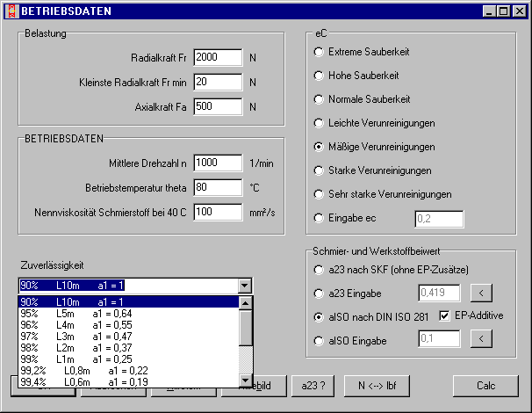Choose Normale Sauberkeit cleanliness option
This screenshot has width=532, height=413.
point(319,99)
